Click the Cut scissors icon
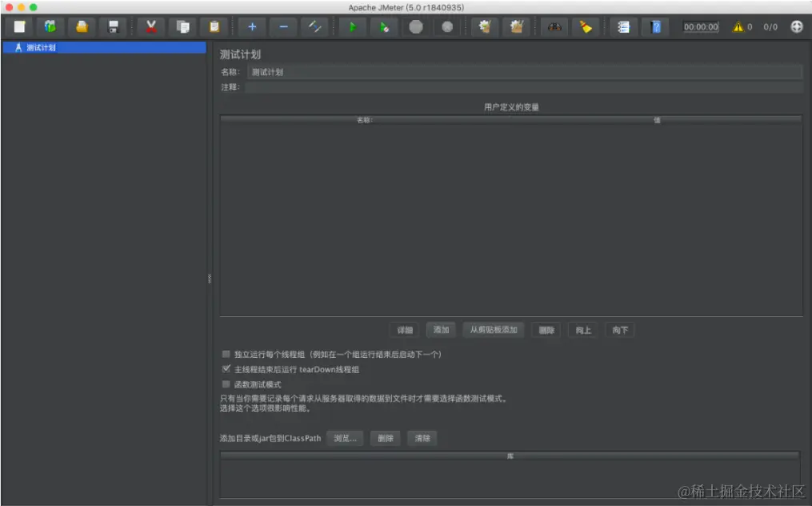The width and height of the screenshot is (812, 506). tap(151, 26)
